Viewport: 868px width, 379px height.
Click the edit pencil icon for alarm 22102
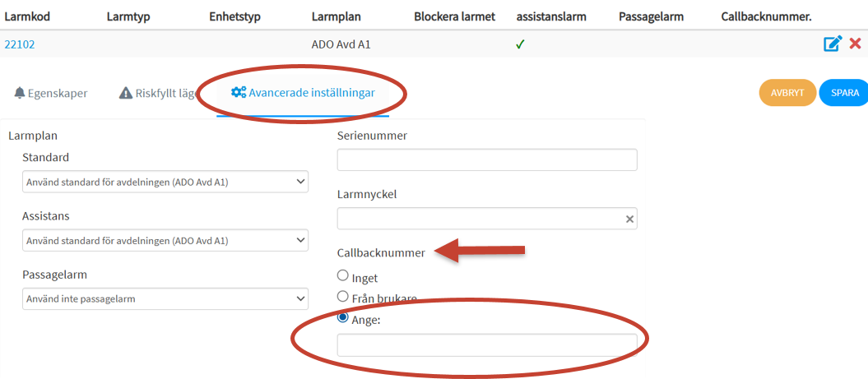833,44
